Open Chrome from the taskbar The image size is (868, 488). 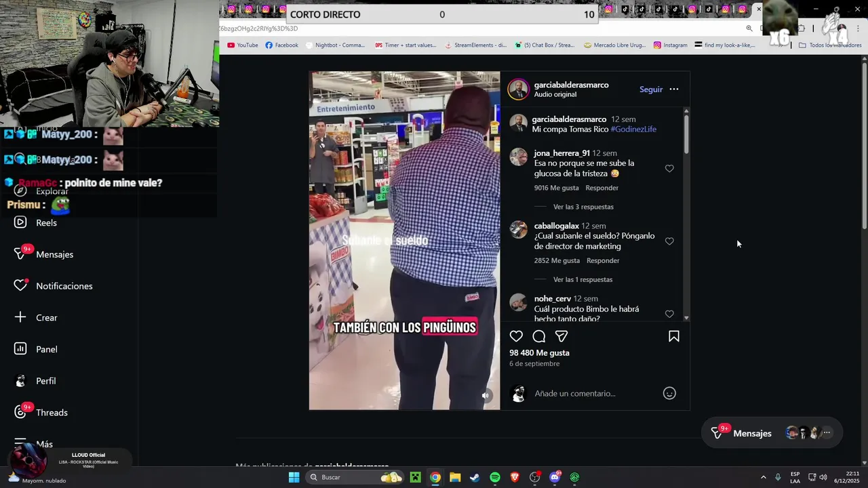(x=435, y=477)
